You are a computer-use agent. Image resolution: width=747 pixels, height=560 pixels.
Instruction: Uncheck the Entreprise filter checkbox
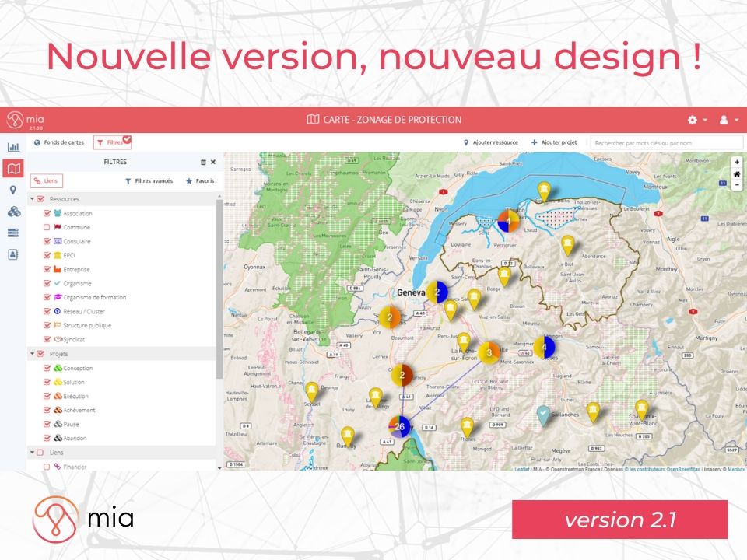47,270
